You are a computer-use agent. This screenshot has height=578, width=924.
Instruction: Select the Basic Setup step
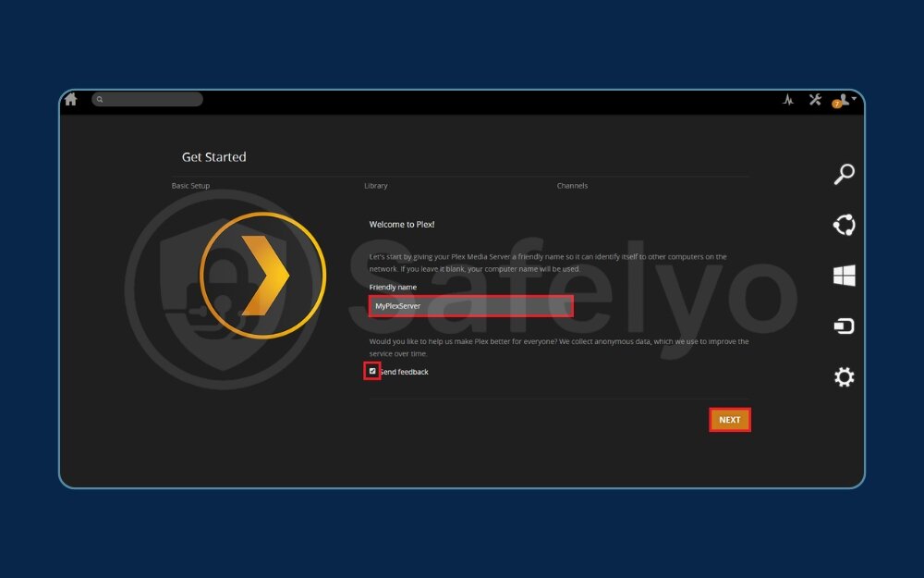point(190,185)
